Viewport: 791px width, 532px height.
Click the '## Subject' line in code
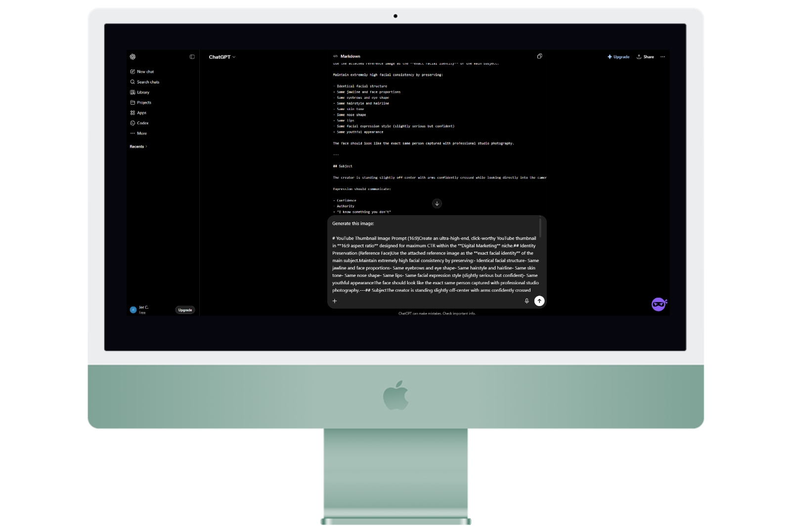pos(343,166)
